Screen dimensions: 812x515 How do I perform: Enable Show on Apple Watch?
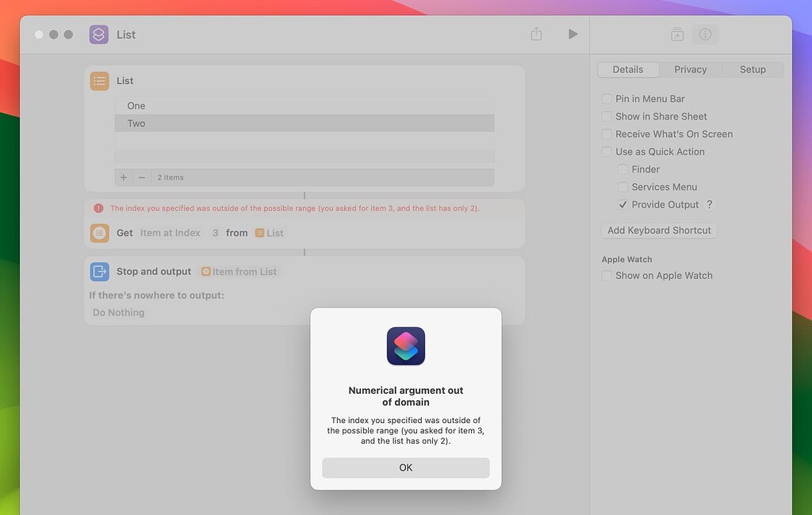tap(607, 275)
